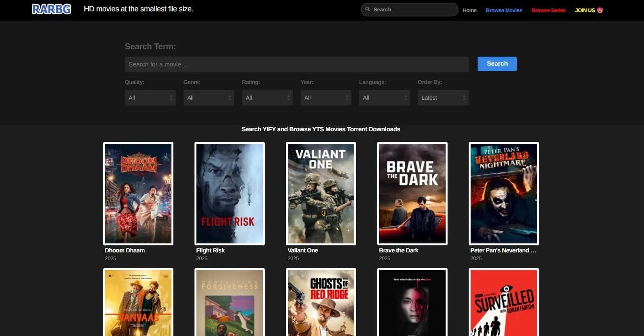This screenshot has width=644, height=336.
Task: Click the 'Search for a movie…' field
Action: (x=296, y=64)
